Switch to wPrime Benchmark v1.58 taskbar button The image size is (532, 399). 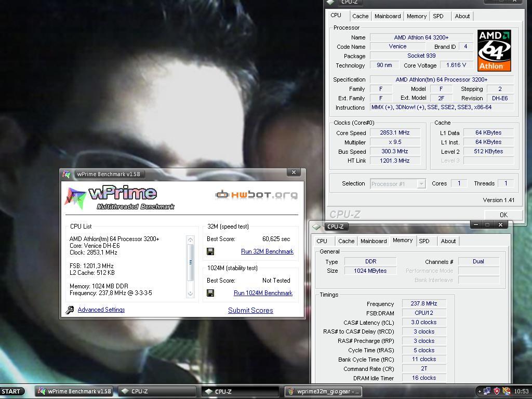tap(75, 391)
